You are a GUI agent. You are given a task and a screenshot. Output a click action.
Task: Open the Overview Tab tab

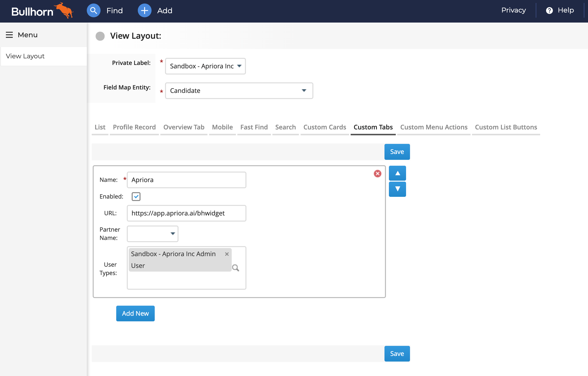[x=184, y=127]
